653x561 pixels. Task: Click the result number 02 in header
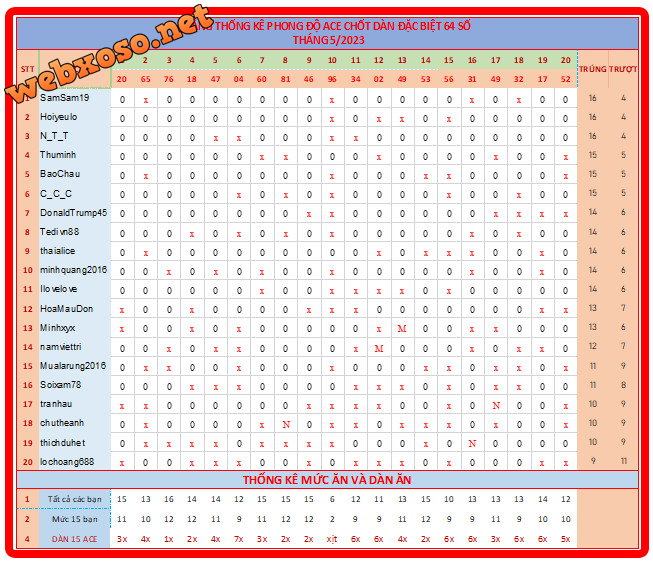(x=379, y=79)
